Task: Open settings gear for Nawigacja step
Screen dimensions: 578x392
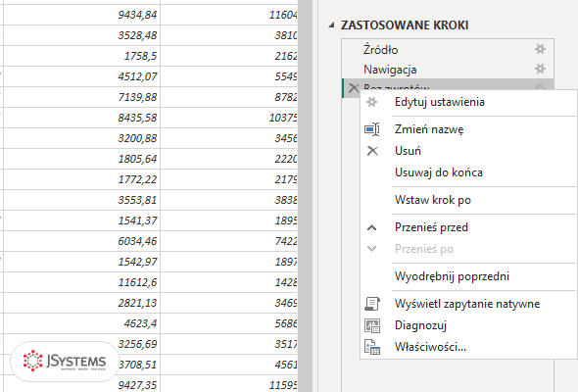Action: 540,69
